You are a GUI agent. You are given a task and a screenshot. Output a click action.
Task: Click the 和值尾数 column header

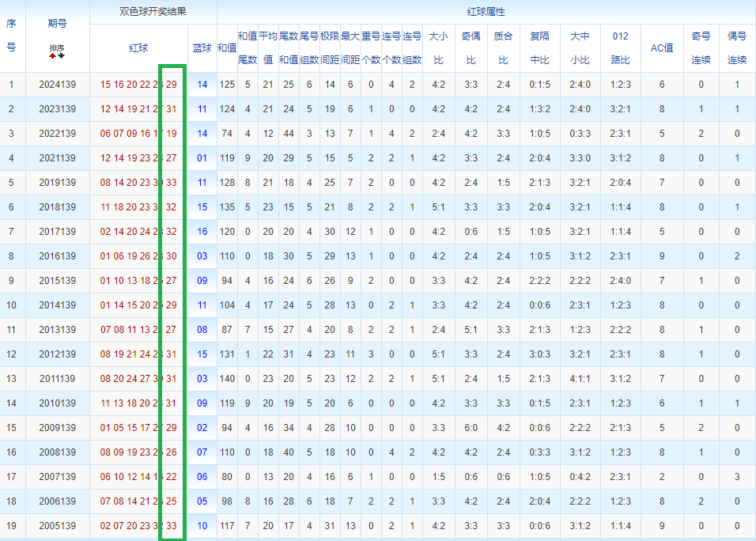pos(248,48)
